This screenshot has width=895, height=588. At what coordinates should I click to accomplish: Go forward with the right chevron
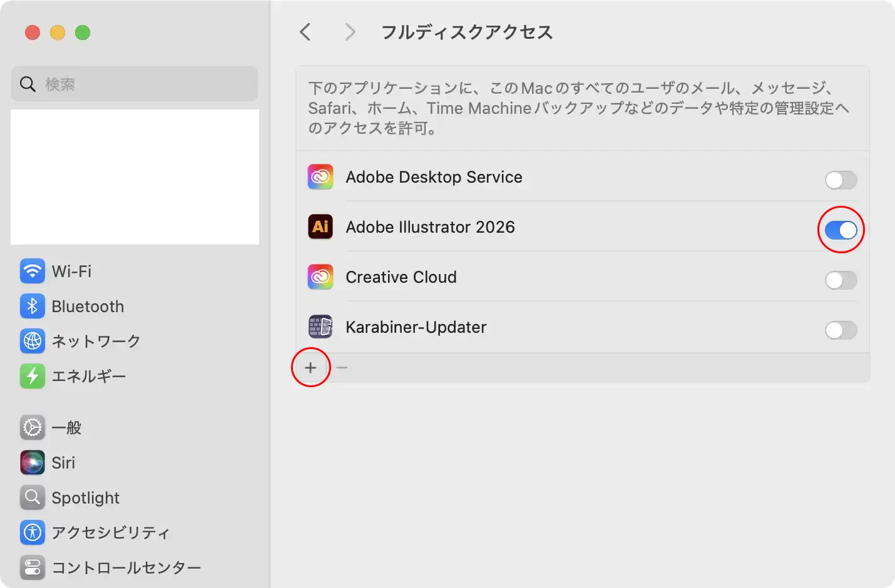pyautogui.click(x=350, y=32)
